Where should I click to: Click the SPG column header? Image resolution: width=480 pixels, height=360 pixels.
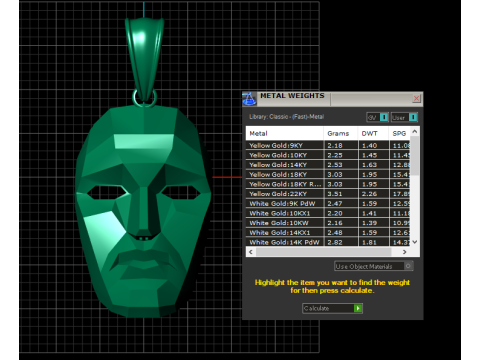coord(399,133)
